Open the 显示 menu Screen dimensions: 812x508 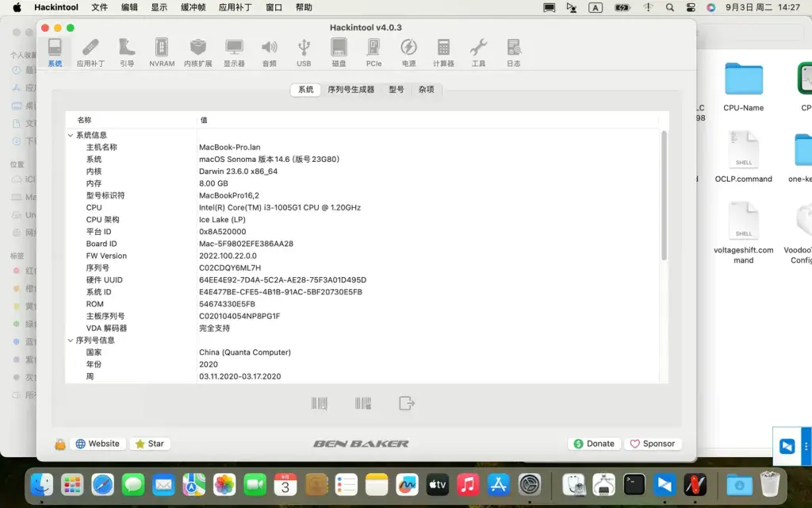coord(159,7)
